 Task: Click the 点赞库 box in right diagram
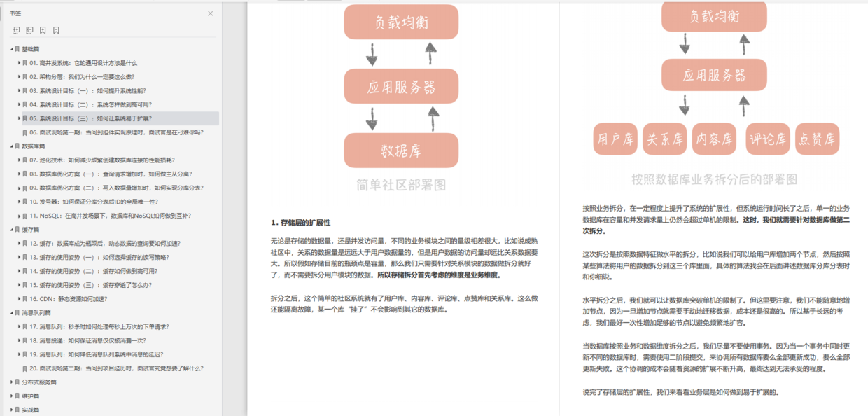click(817, 139)
